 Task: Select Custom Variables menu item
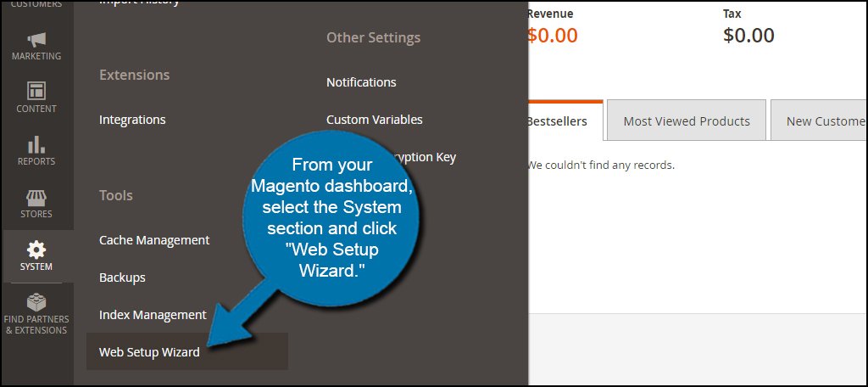[x=375, y=120]
